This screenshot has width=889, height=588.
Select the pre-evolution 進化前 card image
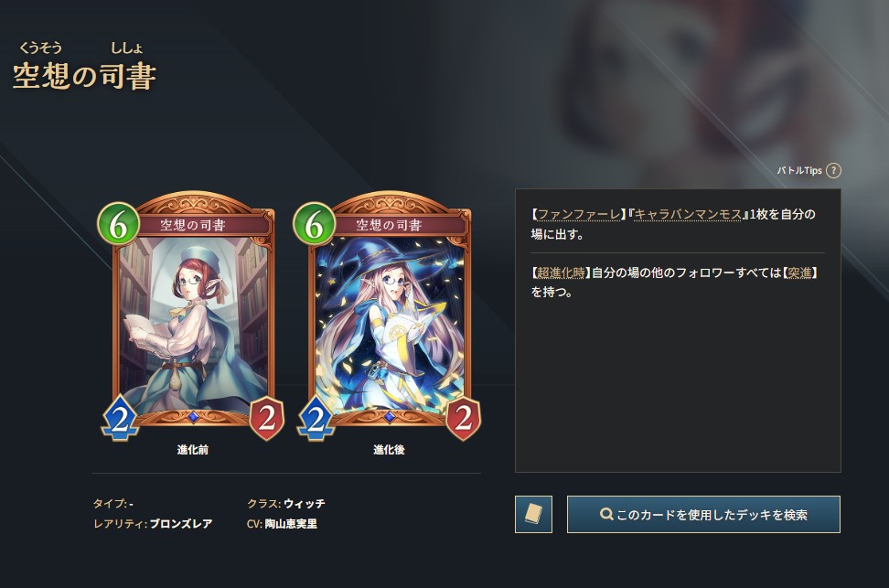[193, 315]
